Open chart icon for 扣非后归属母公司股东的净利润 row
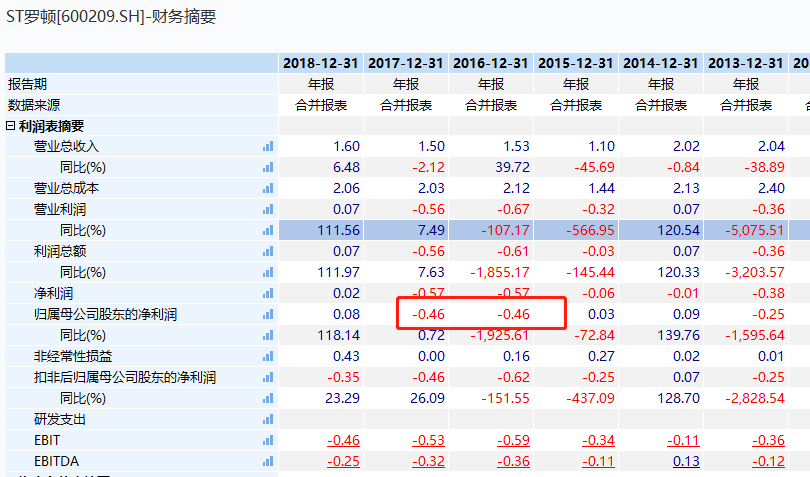This screenshot has height=477, width=810. [x=268, y=377]
